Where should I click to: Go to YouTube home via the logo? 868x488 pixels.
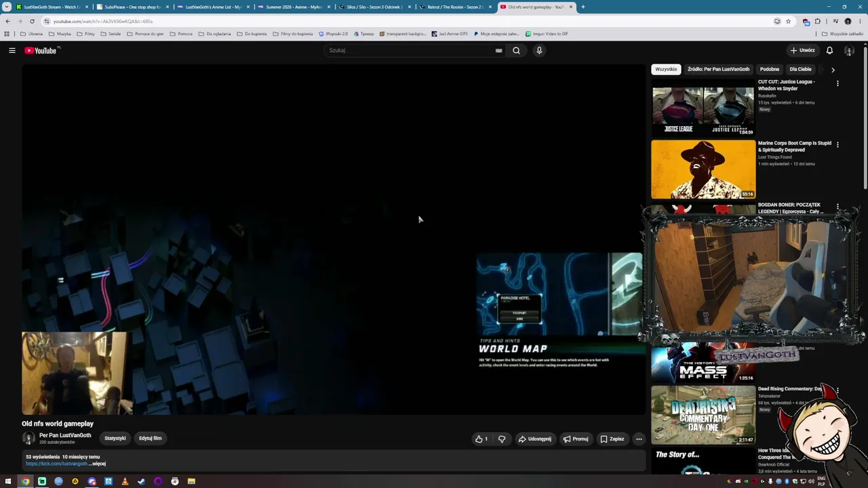click(41, 50)
